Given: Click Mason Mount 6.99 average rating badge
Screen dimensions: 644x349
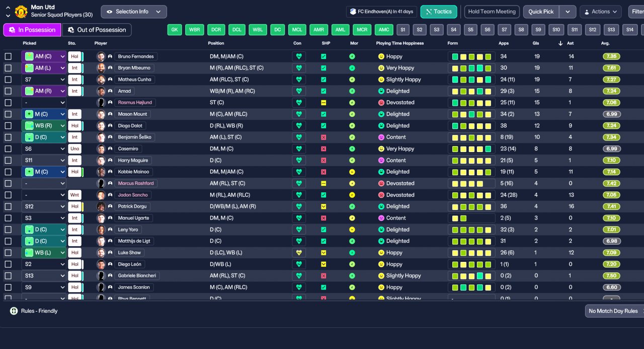Looking at the screenshot, I should point(611,114).
